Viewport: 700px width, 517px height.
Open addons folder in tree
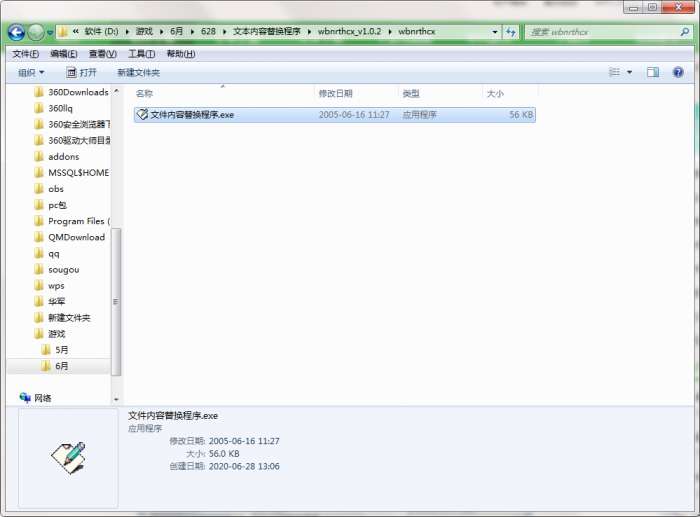63,157
